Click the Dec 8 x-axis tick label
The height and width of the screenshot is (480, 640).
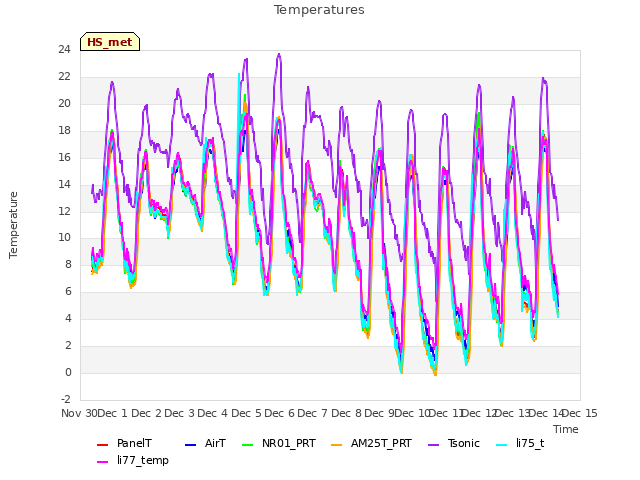[346, 413]
